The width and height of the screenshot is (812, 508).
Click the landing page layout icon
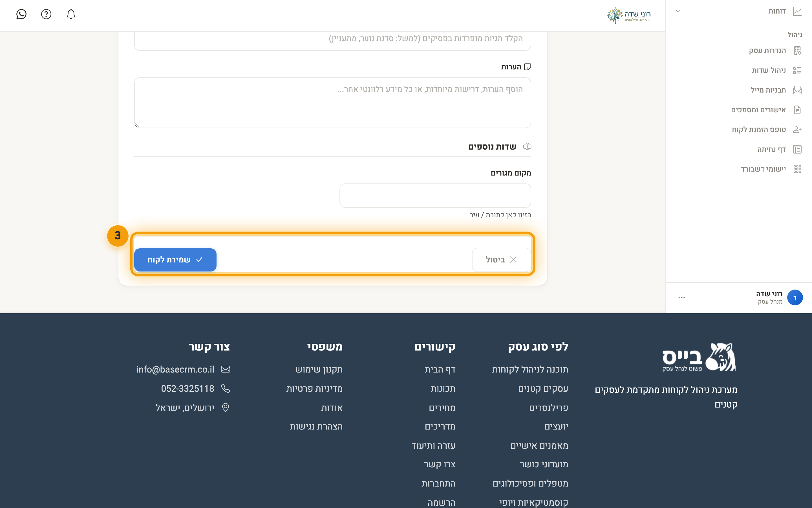coord(797,150)
